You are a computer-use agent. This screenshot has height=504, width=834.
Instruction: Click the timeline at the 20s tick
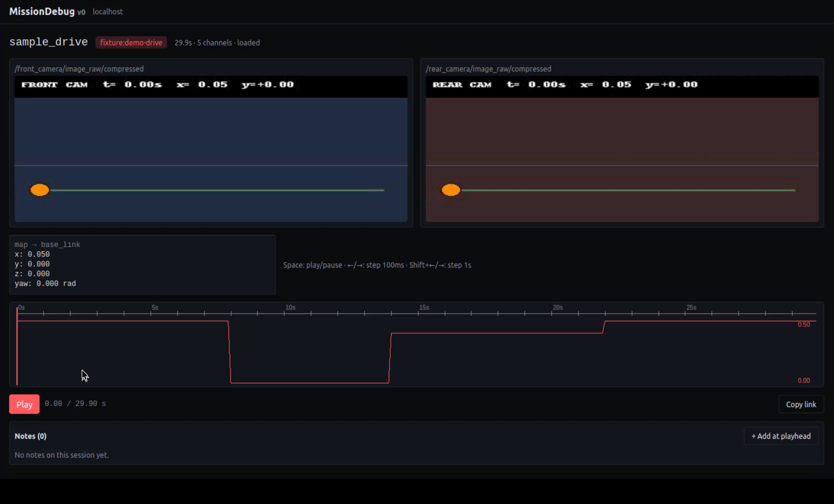(x=552, y=313)
